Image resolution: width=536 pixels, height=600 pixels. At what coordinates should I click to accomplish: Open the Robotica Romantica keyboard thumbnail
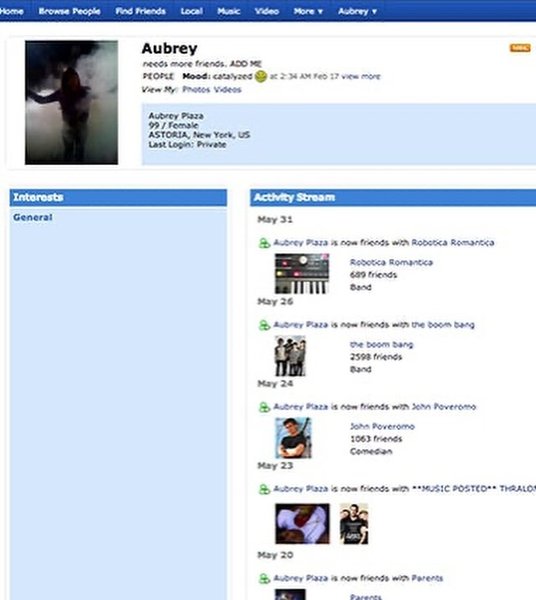coord(302,274)
